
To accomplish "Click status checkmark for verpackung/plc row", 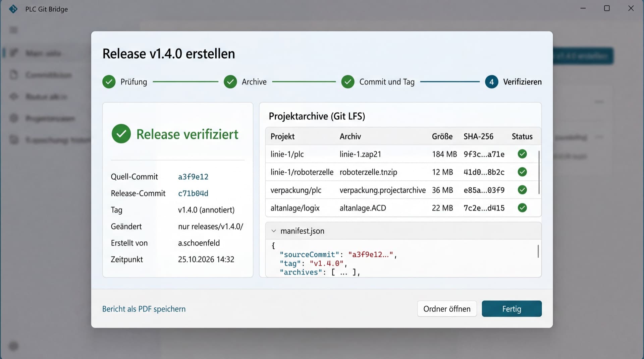I will click(x=522, y=190).
